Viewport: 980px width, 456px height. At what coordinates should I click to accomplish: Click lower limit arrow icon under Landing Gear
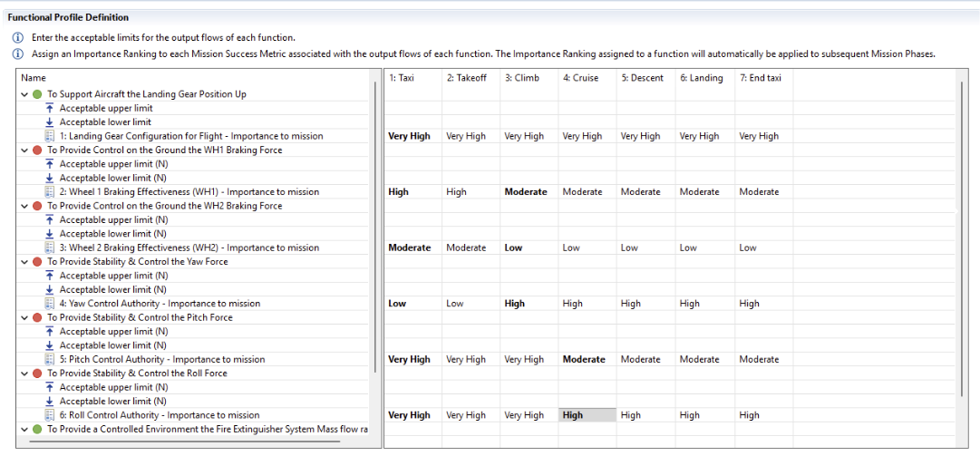click(50, 121)
